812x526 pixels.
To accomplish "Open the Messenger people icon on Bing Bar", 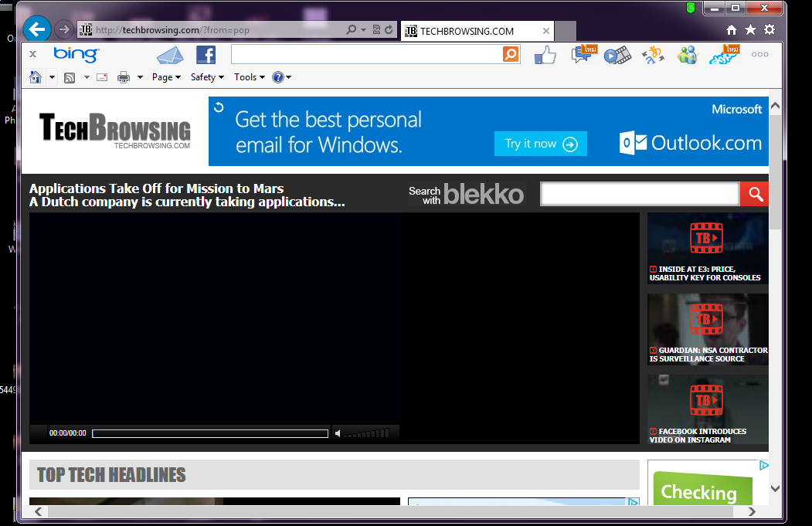I will pos(687,55).
